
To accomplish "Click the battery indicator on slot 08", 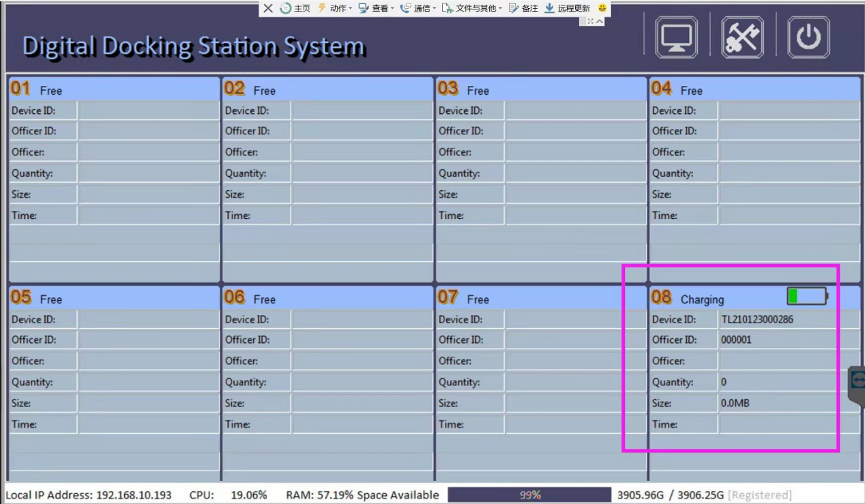I will coord(807,296).
